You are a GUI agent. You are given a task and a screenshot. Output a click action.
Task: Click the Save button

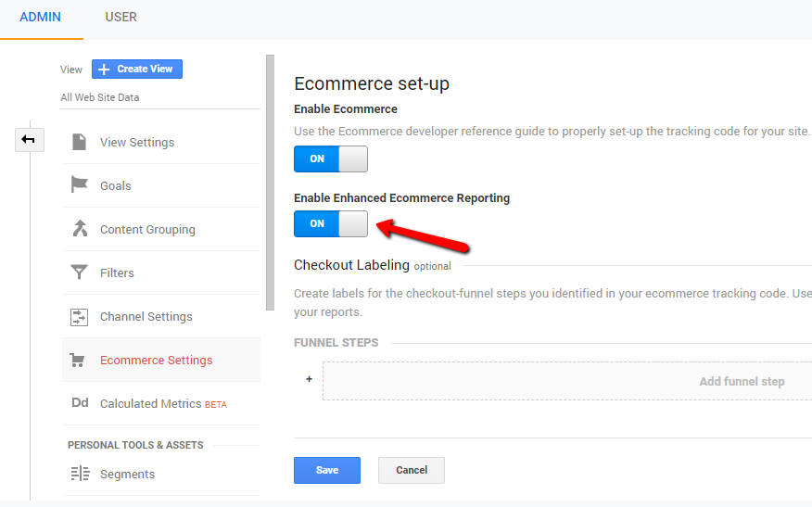pos(327,470)
